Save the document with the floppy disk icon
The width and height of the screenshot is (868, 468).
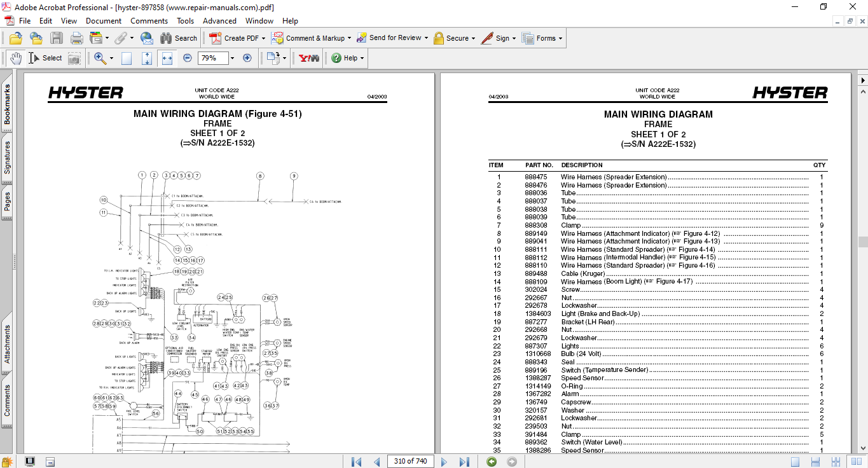56,38
